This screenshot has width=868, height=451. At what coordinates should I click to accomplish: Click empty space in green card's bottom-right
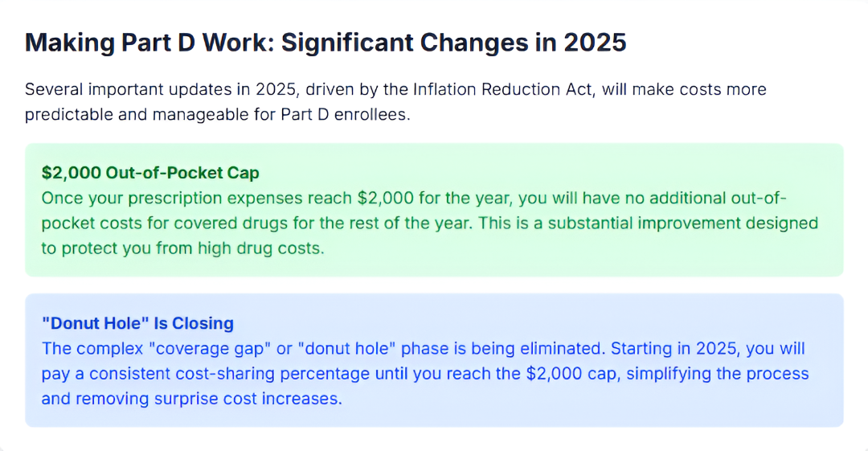(723, 256)
